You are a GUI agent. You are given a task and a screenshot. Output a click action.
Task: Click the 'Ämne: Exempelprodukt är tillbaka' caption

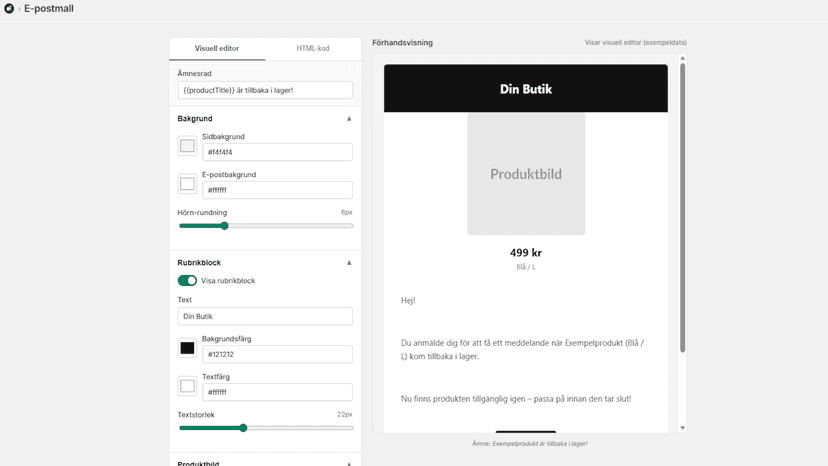[x=530, y=444]
